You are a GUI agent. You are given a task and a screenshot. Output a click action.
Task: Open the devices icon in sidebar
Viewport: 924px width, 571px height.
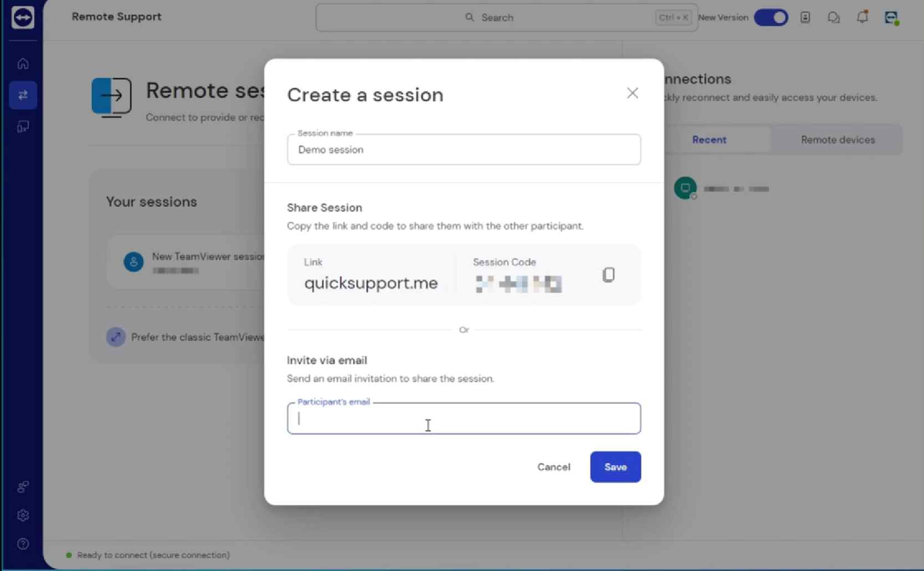click(23, 127)
